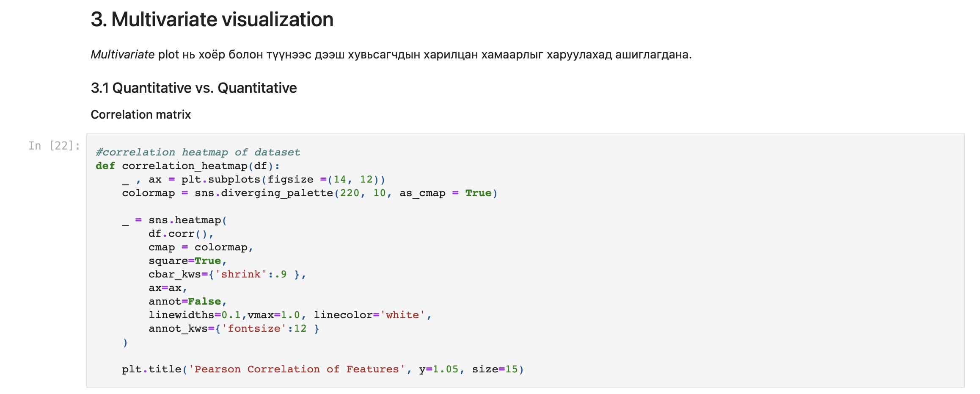
Task: Click the "plt.subplots" call in the code
Action: (220, 179)
